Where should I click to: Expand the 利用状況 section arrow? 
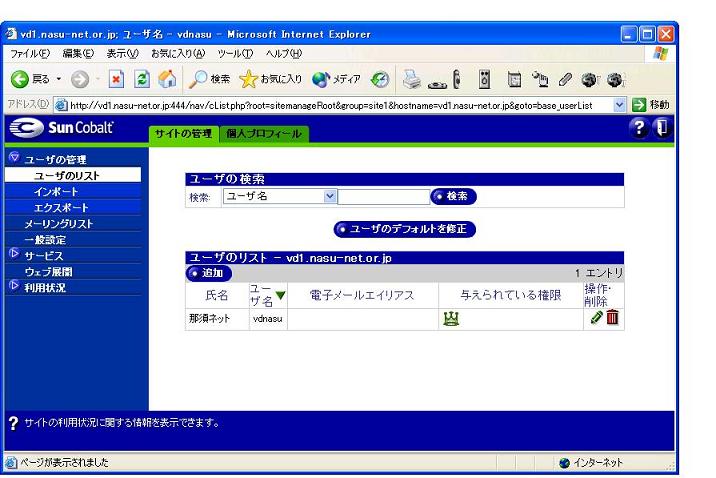(14, 286)
